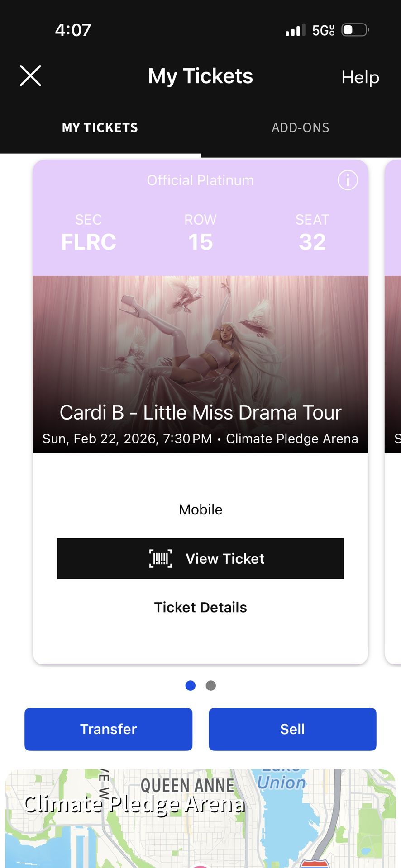Tap the Sell button
Image resolution: width=401 pixels, height=868 pixels.
coord(292,729)
